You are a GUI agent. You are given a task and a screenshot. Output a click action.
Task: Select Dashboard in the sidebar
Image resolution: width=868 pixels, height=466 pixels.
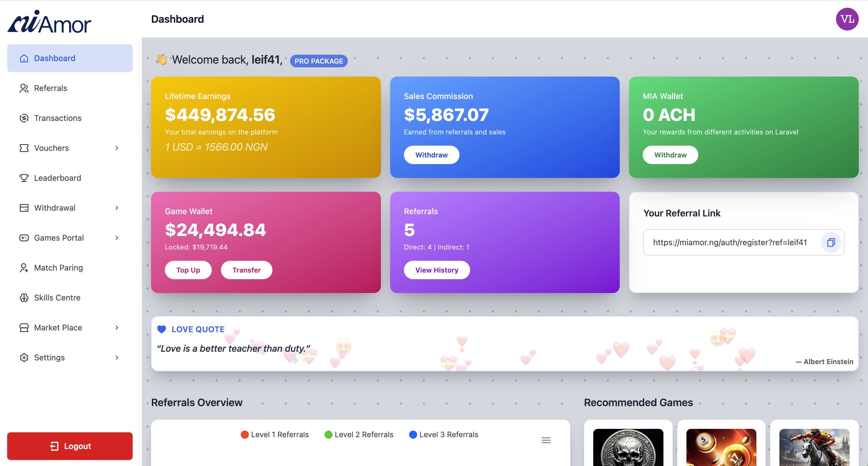54,58
